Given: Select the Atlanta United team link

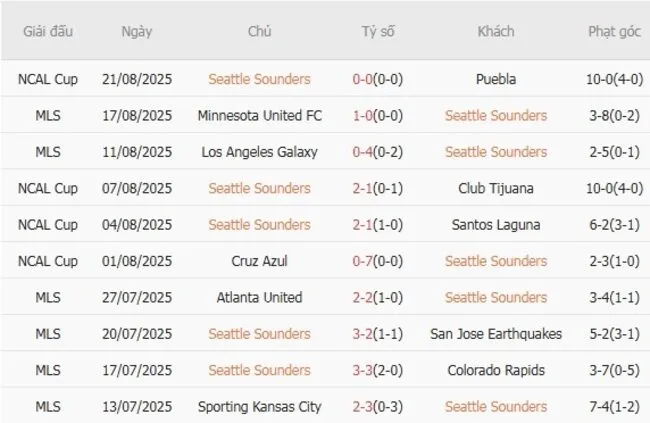Looking at the screenshot, I should pos(259,297).
